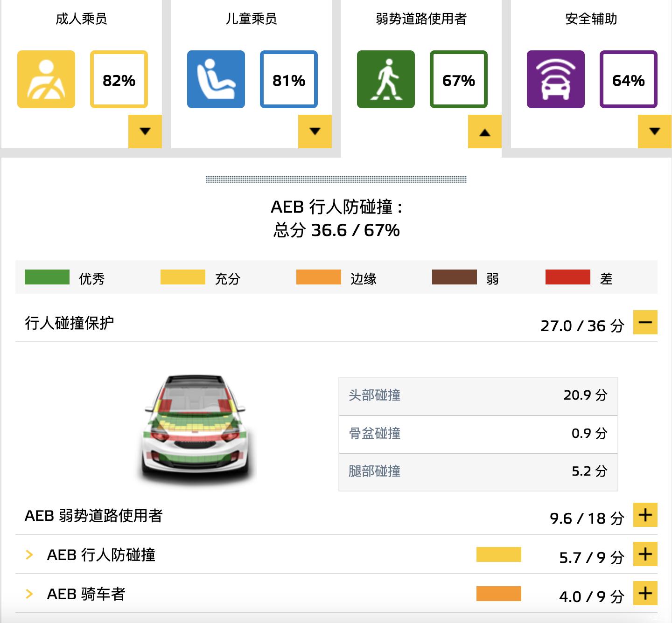Screen dimensions: 672x623
Task: Expand AEB 弱势道路使用者 with plus button
Action: click(645, 515)
